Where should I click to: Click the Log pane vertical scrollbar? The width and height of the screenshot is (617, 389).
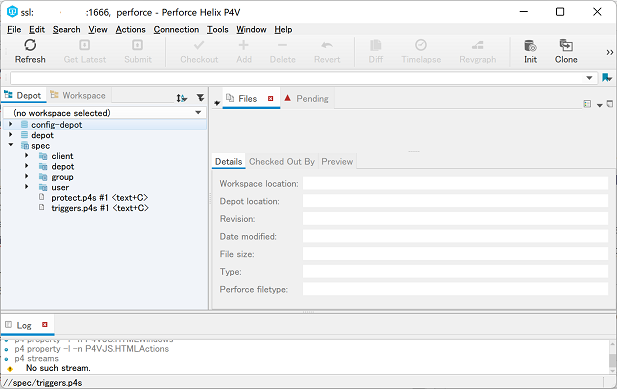coord(613,357)
